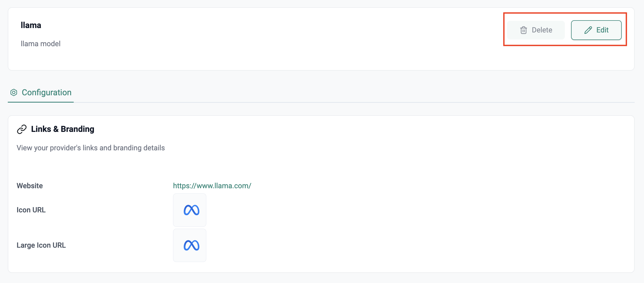Image resolution: width=644 pixels, height=283 pixels.
Task: Click the pencil icon beside Edit
Action: click(588, 30)
